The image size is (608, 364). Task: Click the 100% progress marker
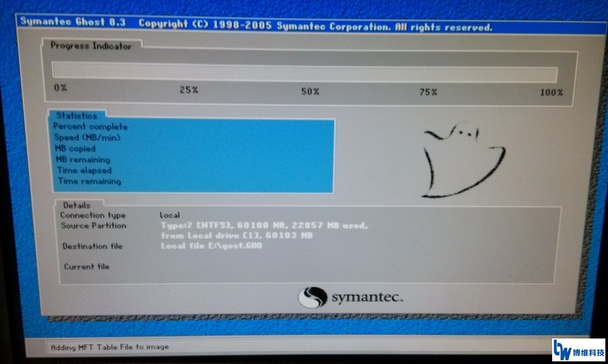point(552,92)
